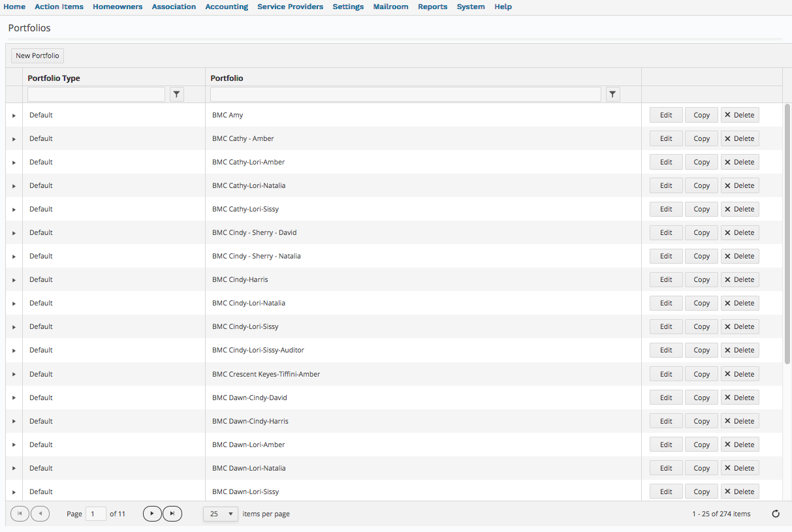Viewport: 792px width, 532px height.
Task: Click the BMC Dawn-Cindy-Harris portfolio name
Action: pos(250,421)
